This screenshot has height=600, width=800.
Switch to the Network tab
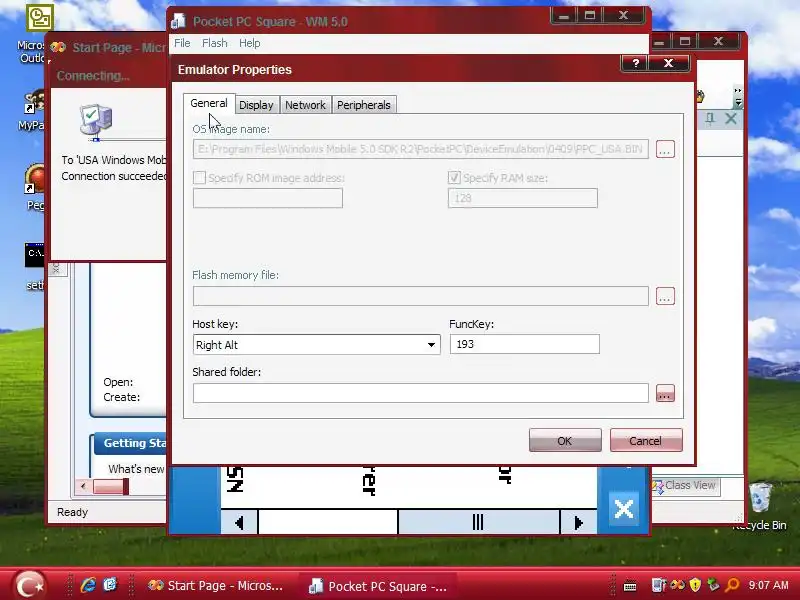pyautogui.click(x=305, y=105)
